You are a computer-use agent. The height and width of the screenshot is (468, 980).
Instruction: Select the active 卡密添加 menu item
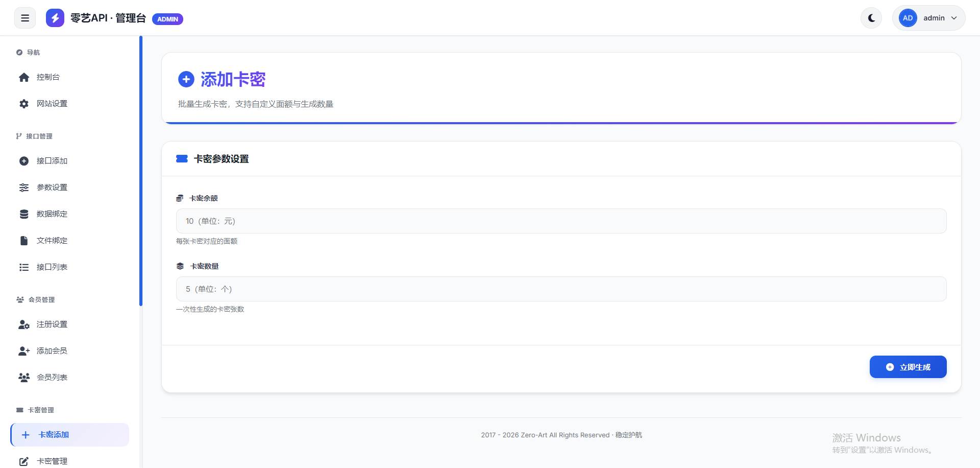click(x=69, y=435)
